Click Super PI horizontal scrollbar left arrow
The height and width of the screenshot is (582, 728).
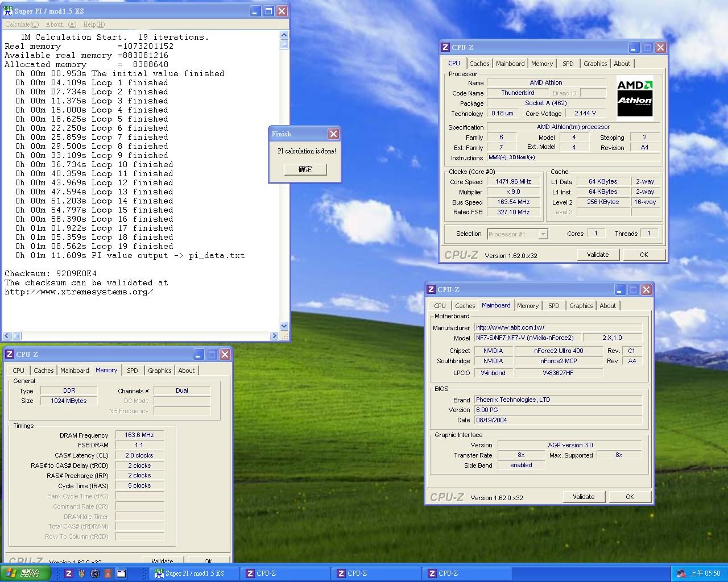(7, 336)
